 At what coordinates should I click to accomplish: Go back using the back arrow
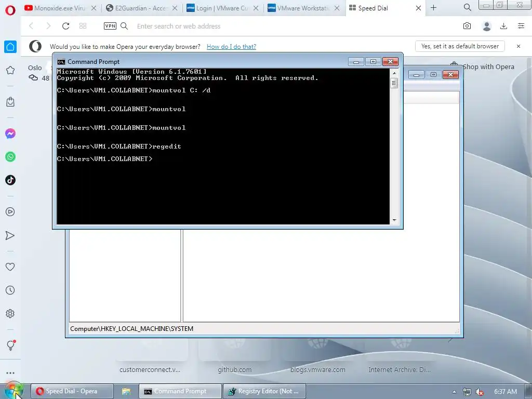31,26
